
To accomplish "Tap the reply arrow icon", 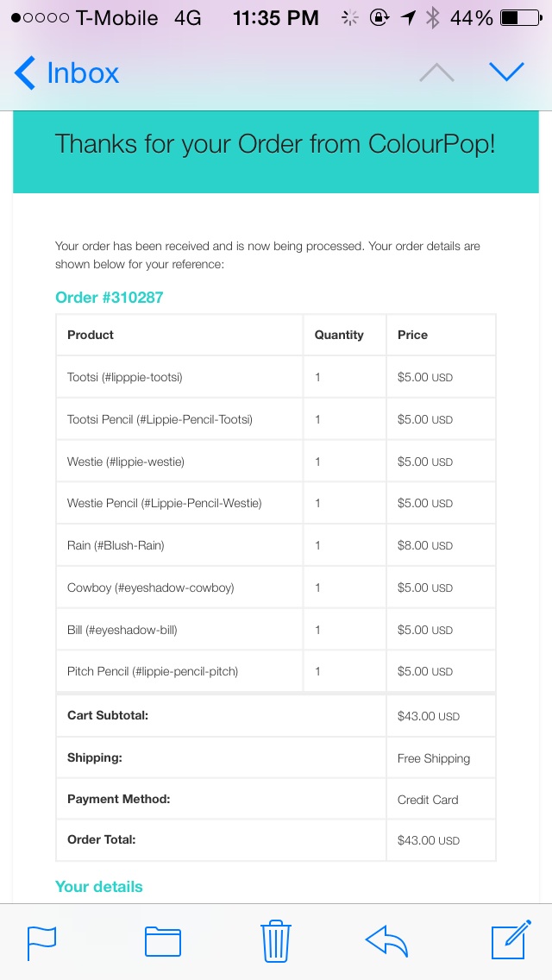I will (x=386, y=942).
